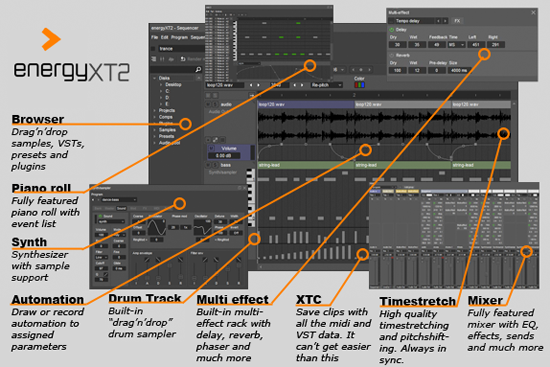Screen dimensions: 550x367
Task: Open the File menu
Action: (x=154, y=37)
